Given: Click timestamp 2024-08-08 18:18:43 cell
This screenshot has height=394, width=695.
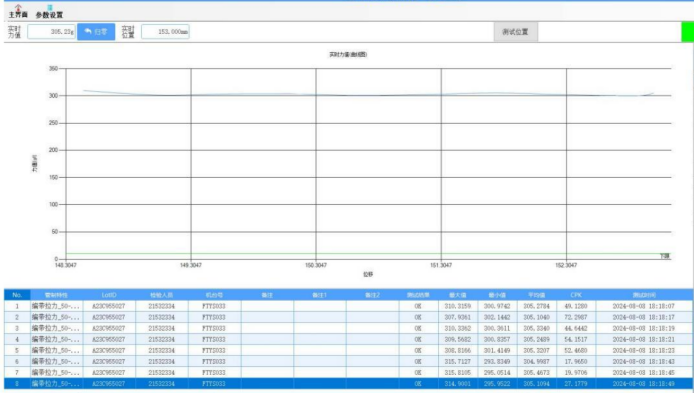Looking at the screenshot, I should 644,362.
